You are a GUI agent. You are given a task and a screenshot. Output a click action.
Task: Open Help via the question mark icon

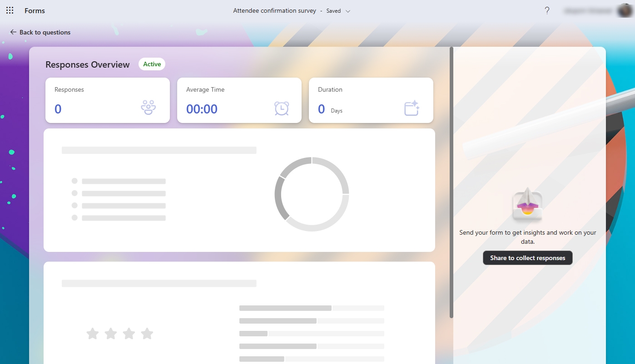(x=547, y=10)
